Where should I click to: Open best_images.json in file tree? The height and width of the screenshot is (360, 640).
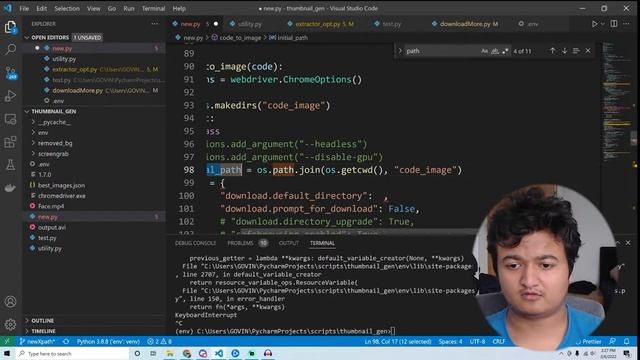pyautogui.click(x=61, y=185)
